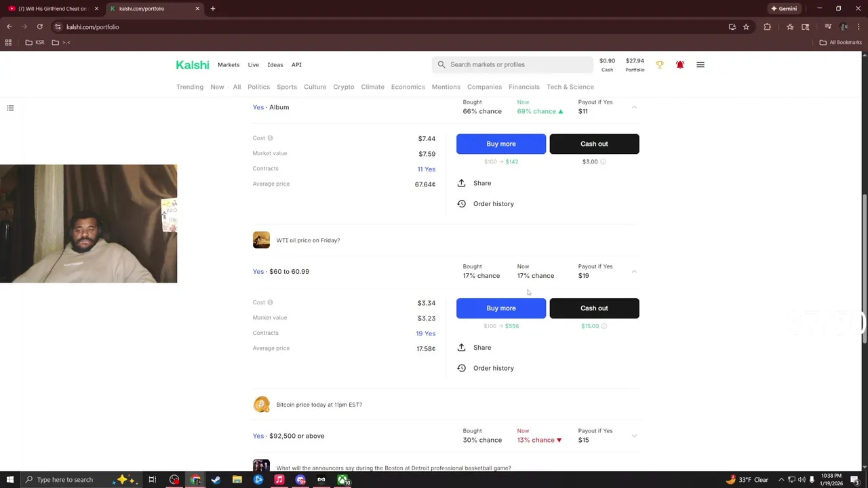
Task: Collapse the Album position chevron
Action: pyautogui.click(x=634, y=107)
